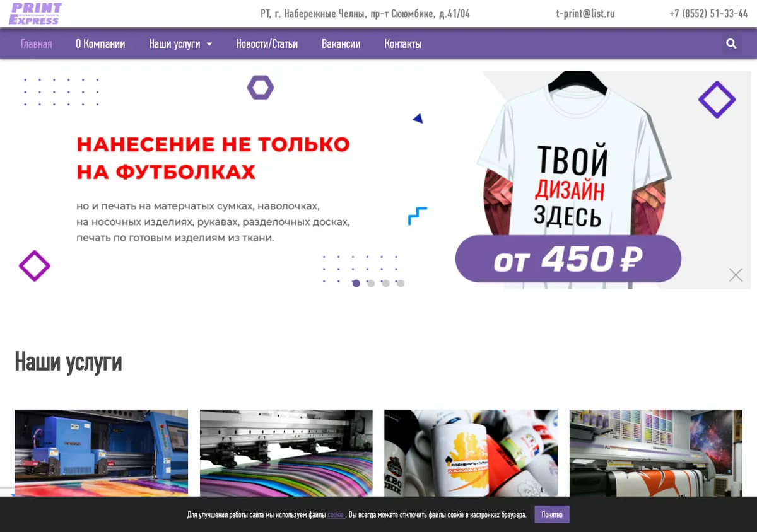The height and width of the screenshot is (532, 757).
Task: Click the white t-shirt banner image
Action: coord(568,180)
